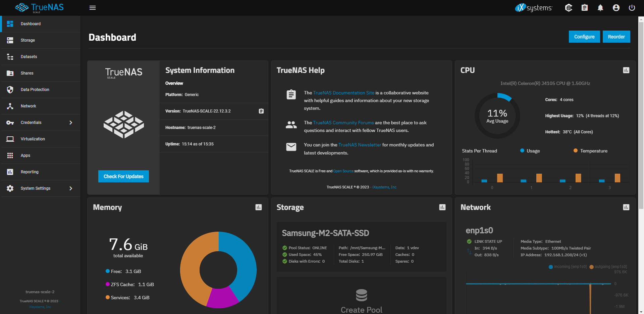The image size is (644, 314).
Task: Open the jobs clipboard icon in top bar
Action: tap(584, 8)
